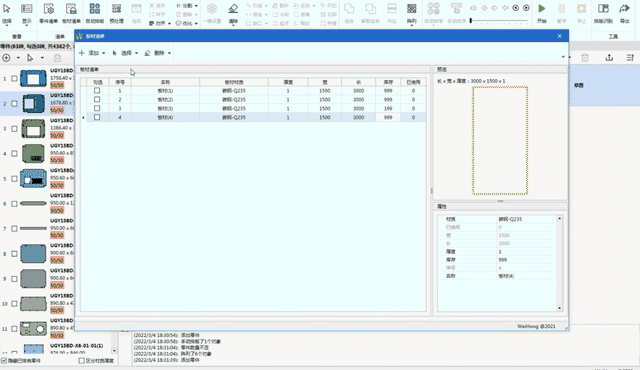Click the Thickness (厚度) column header
640x370 pixels.
[288, 82]
